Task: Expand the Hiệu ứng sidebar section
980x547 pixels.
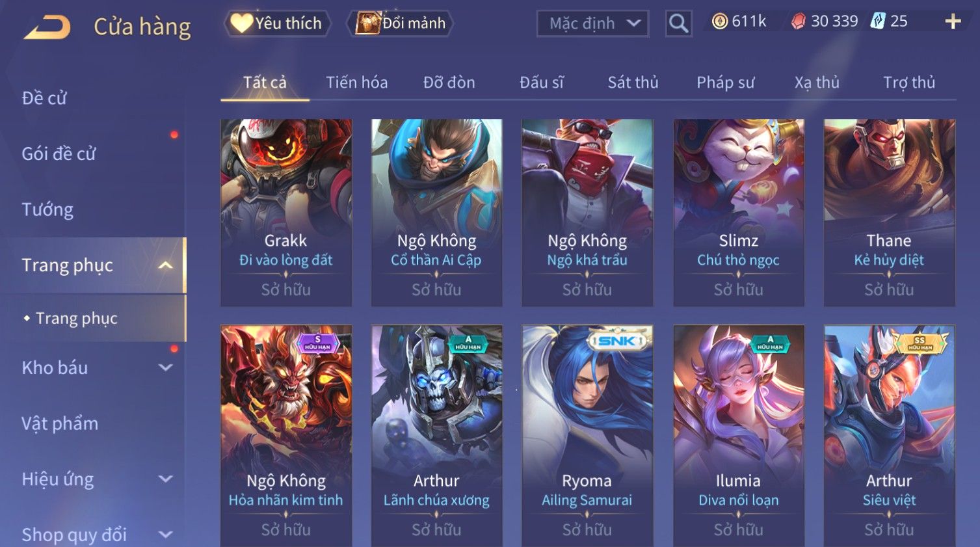Action: click(165, 479)
